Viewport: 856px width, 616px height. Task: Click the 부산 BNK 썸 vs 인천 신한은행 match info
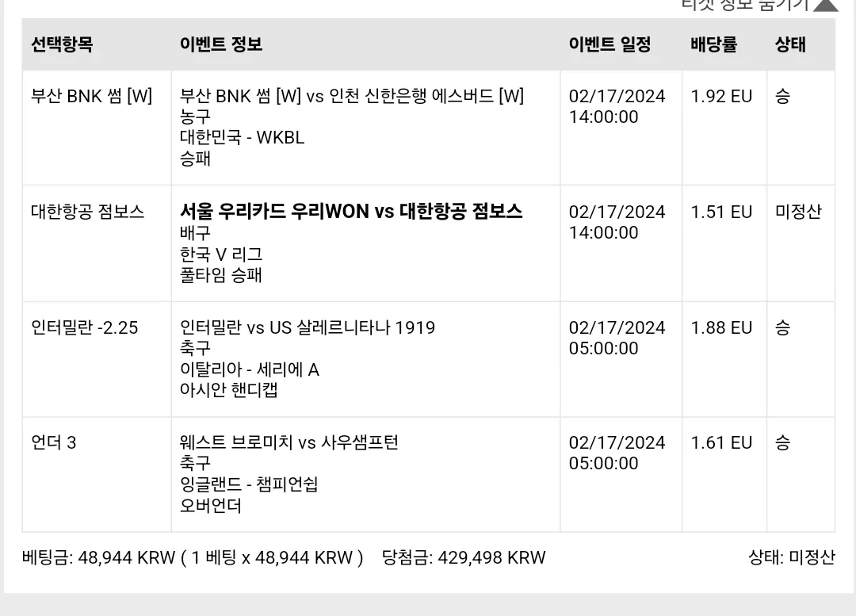pos(352,96)
